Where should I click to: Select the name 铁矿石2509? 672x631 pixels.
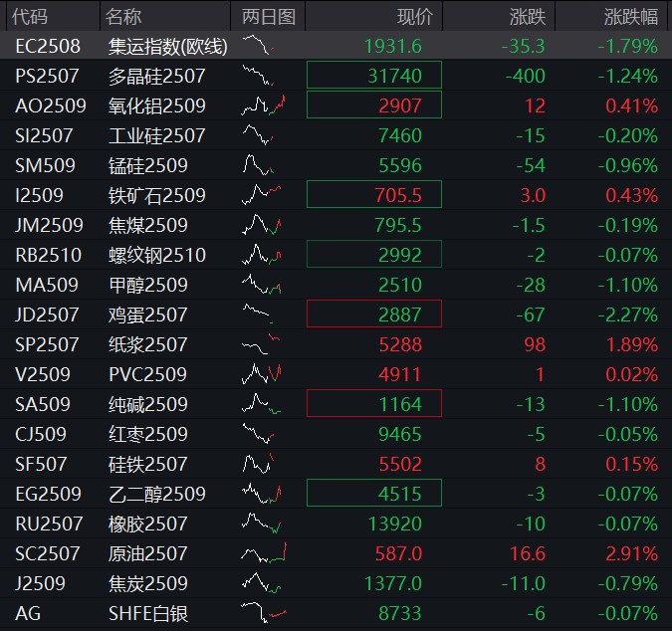click(157, 195)
